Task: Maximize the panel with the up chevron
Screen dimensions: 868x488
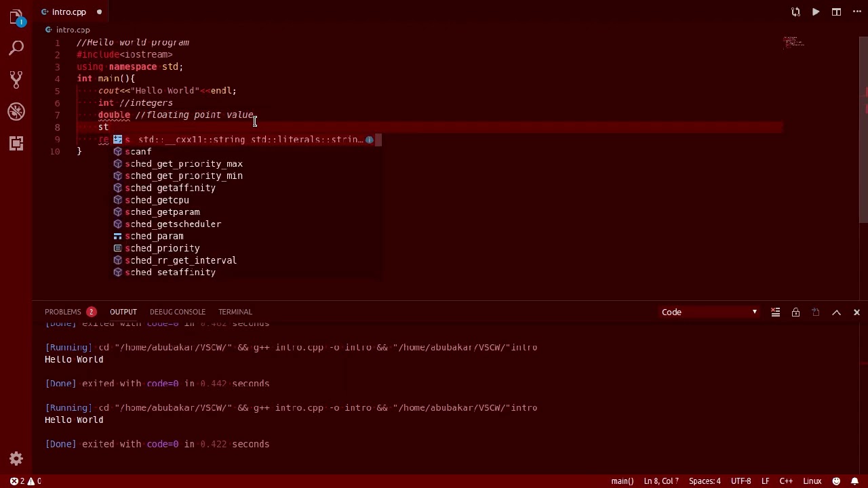Action: tap(836, 312)
